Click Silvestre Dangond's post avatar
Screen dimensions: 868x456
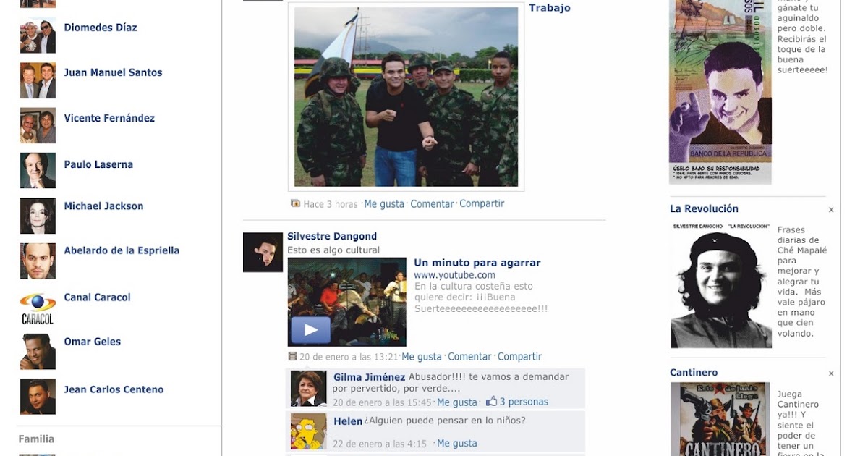point(263,252)
